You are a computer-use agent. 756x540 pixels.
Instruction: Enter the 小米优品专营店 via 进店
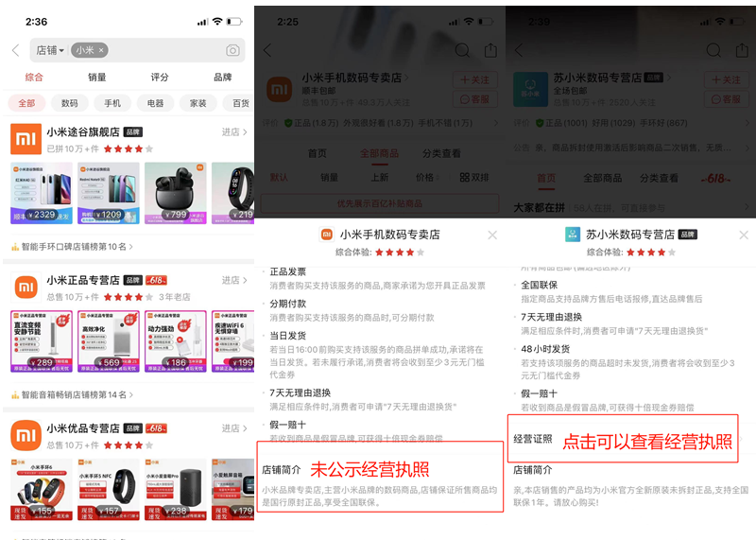(234, 428)
